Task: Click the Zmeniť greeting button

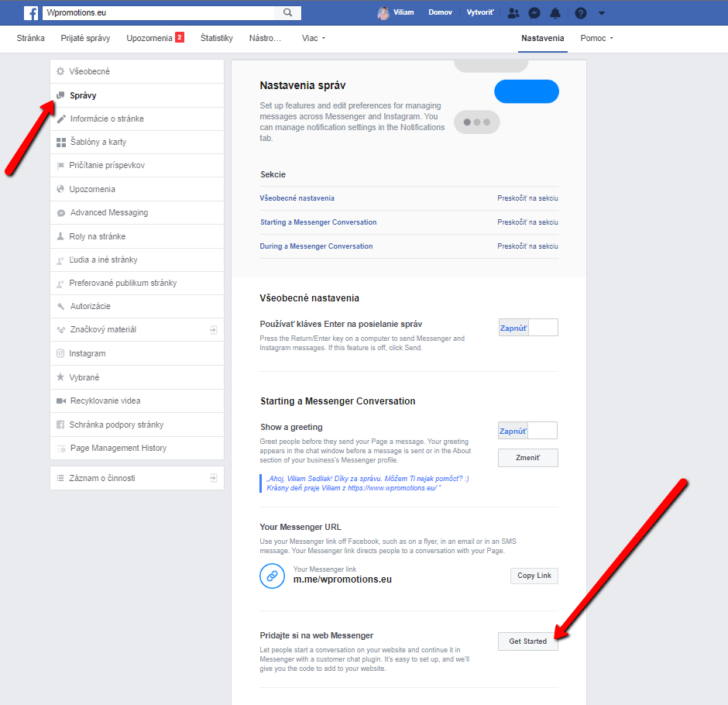Action: coord(528,458)
